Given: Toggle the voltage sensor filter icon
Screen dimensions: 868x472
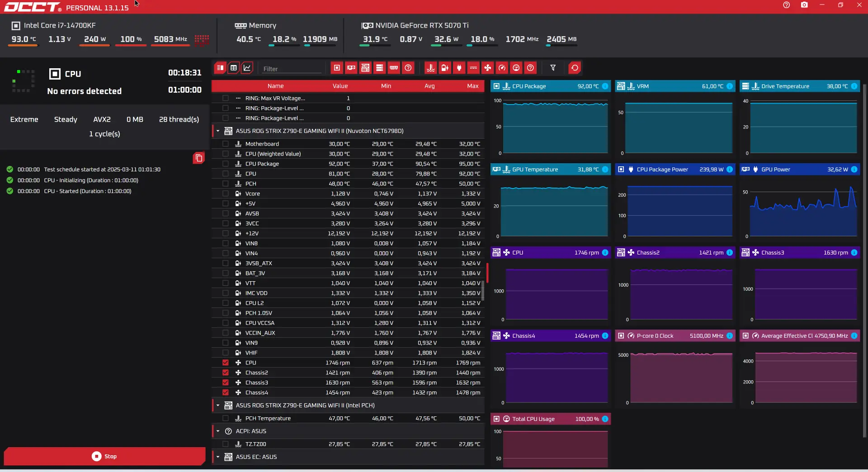Looking at the screenshot, I should pyautogui.click(x=445, y=68).
